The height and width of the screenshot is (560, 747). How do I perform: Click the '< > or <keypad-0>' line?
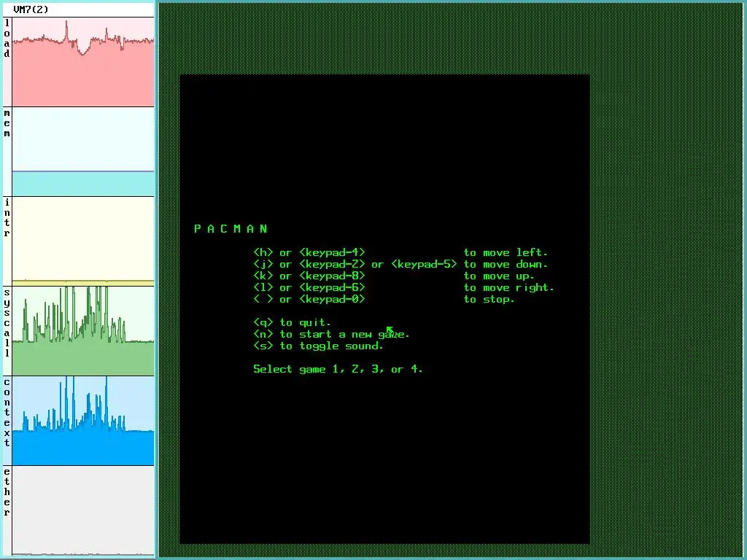pyautogui.click(x=309, y=299)
